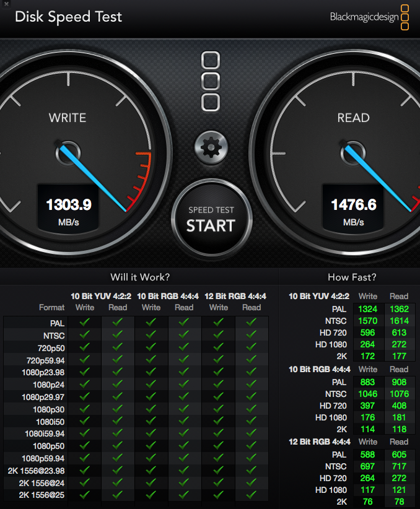Click the 12 Bit RGB 4:4:4 header in Will it Work
This screenshot has height=509, width=420.
tap(235, 297)
